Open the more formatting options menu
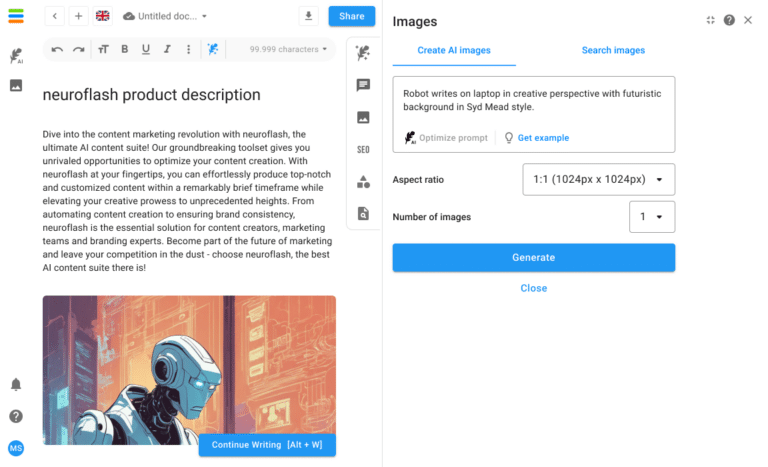The height and width of the screenshot is (467, 768). [189, 49]
